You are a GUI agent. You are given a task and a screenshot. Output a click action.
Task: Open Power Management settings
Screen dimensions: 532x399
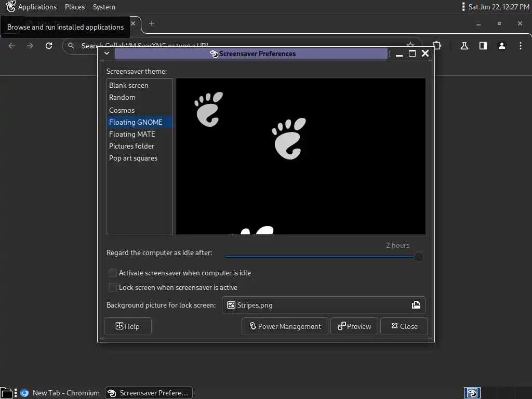tap(285, 326)
